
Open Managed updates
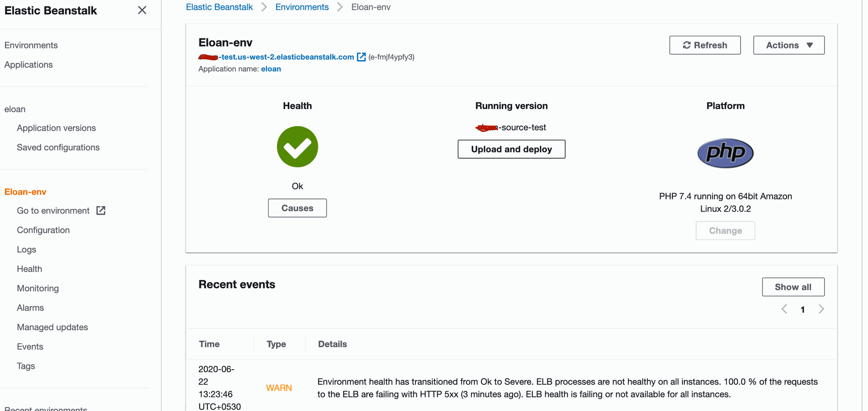pyautogui.click(x=52, y=327)
